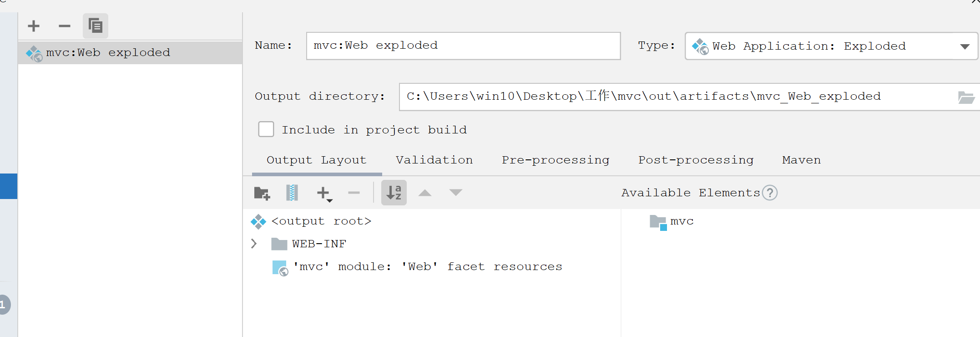Open the artifact Type dropdown
This screenshot has height=337, width=980.
tap(831, 46)
